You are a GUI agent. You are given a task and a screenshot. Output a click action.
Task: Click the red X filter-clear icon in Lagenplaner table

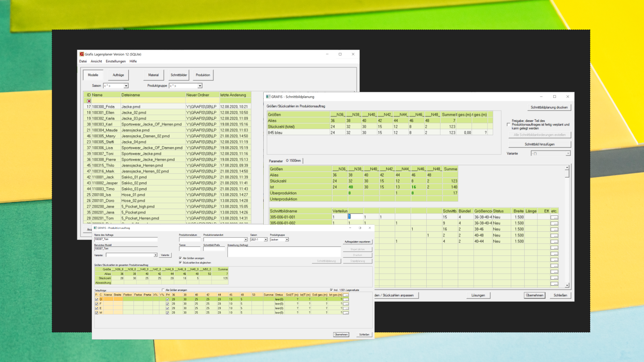pos(89,101)
